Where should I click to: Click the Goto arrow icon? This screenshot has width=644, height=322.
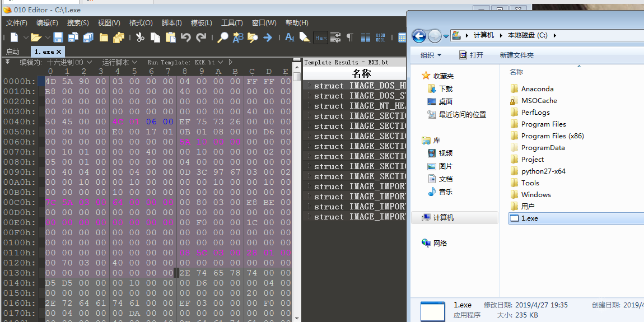point(268,38)
